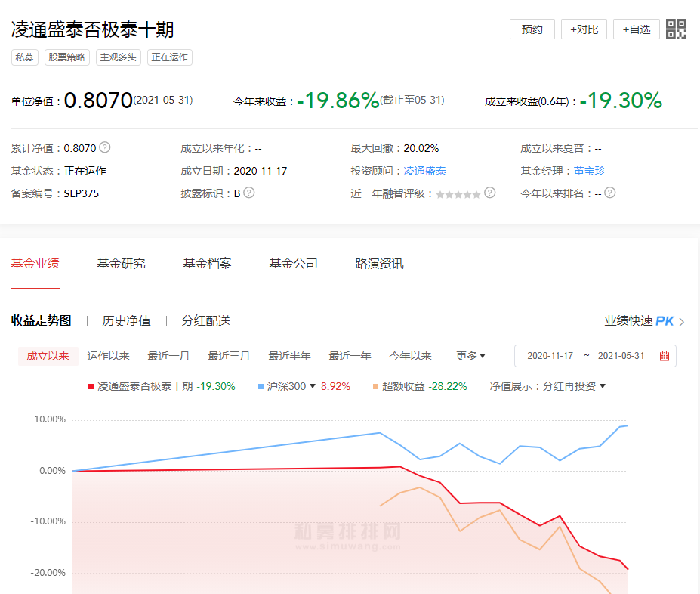
Task: Click the 近一年融智评级 star rating
Action: pos(458,194)
